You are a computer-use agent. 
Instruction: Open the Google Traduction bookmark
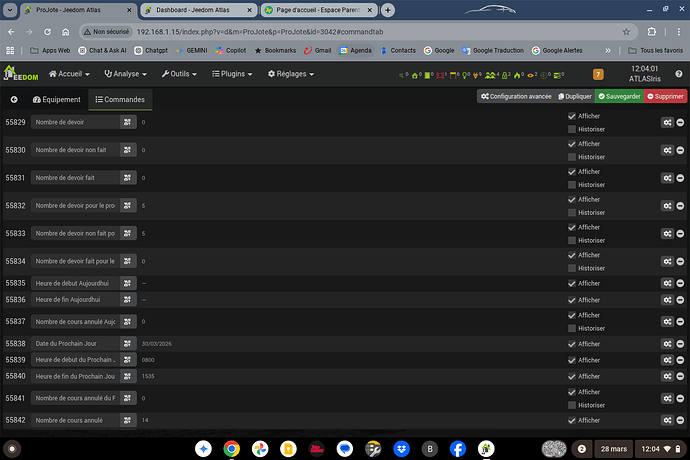click(x=493, y=51)
